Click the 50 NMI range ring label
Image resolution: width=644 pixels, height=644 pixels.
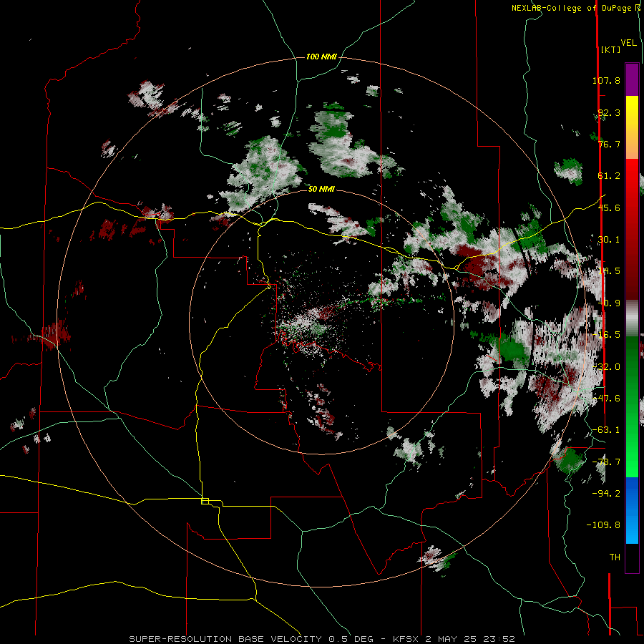pyautogui.click(x=321, y=189)
